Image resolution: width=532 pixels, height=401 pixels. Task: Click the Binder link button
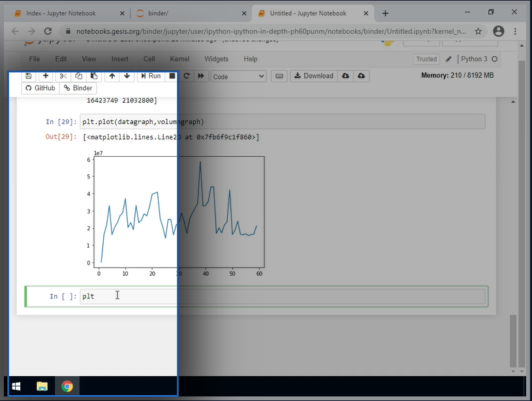pos(78,88)
